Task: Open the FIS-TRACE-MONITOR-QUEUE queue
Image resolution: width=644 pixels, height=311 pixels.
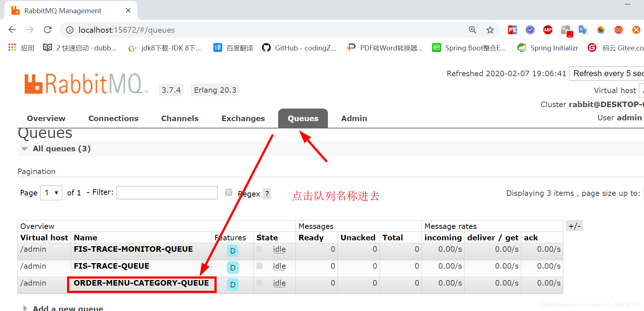Action: pos(133,249)
